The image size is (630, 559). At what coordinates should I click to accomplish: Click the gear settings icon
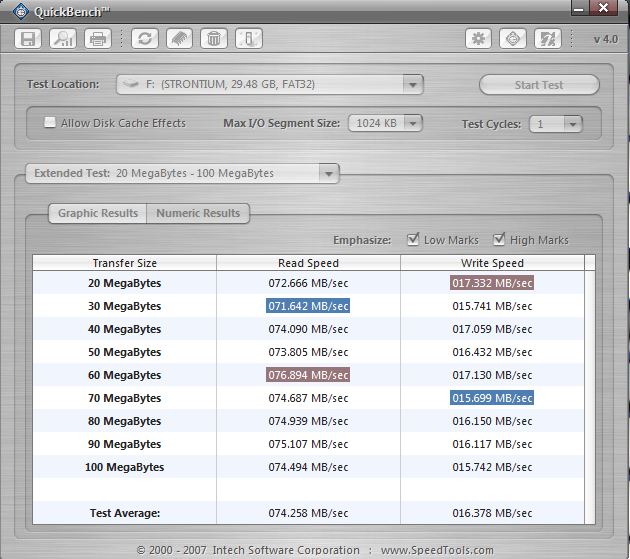pyautogui.click(x=479, y=39)
